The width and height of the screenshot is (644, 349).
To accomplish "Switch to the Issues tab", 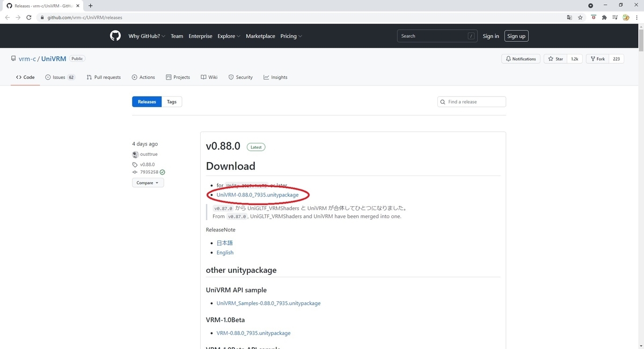I will 60,77.
